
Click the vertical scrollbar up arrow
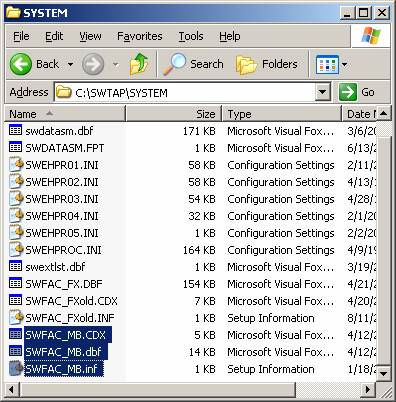coord(384,114)
